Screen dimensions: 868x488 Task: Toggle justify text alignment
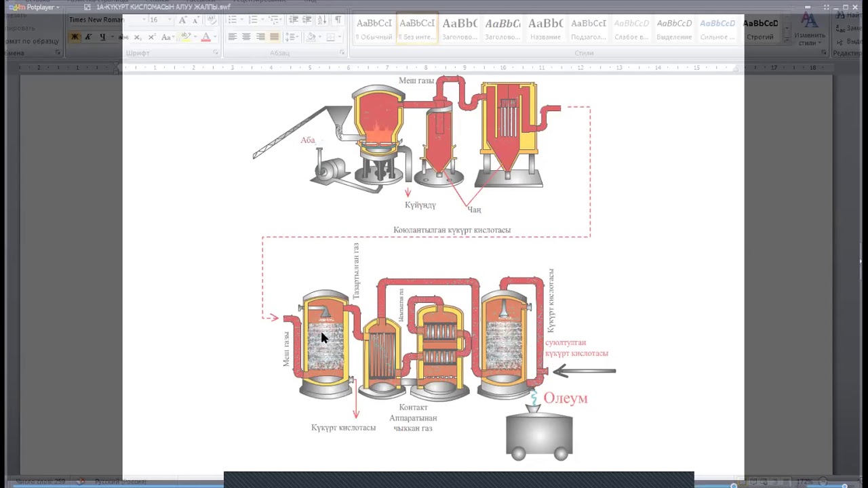click(x=275, y=37)
